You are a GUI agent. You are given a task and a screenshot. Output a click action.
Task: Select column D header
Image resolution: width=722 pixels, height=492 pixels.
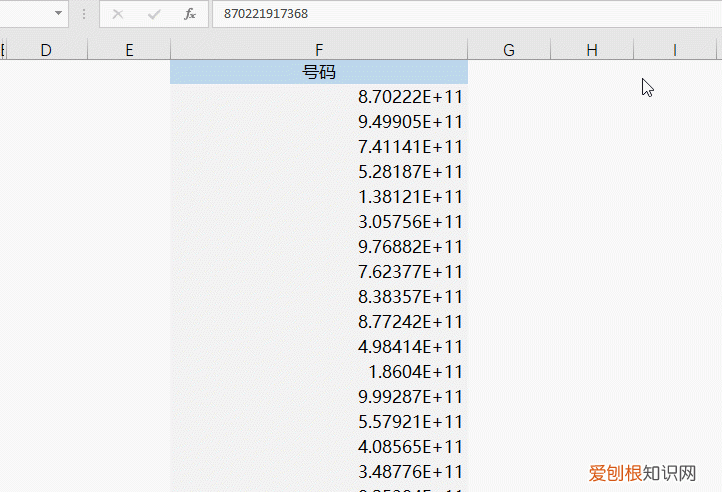coord(46,49)
